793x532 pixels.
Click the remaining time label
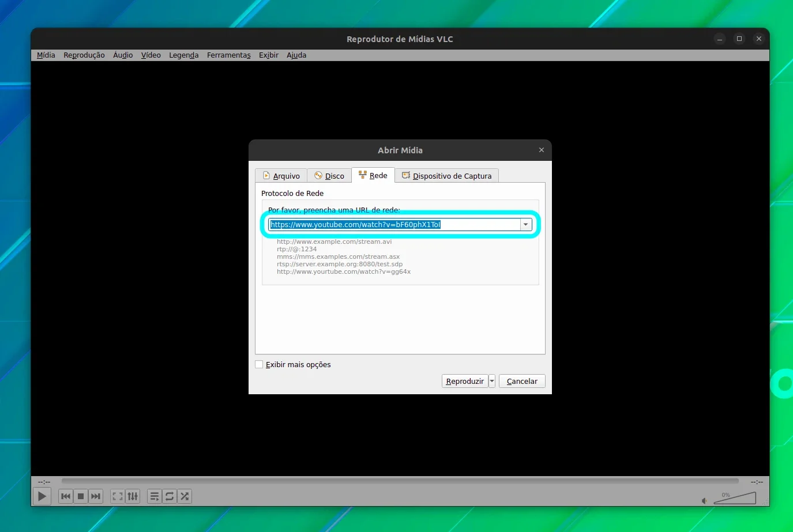[x=757, y=481]
